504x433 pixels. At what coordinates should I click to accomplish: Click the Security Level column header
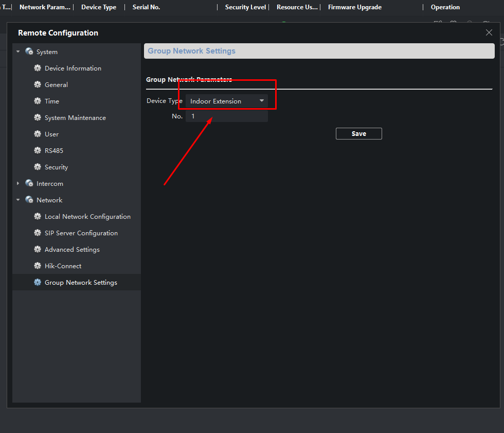click(246, 7)
